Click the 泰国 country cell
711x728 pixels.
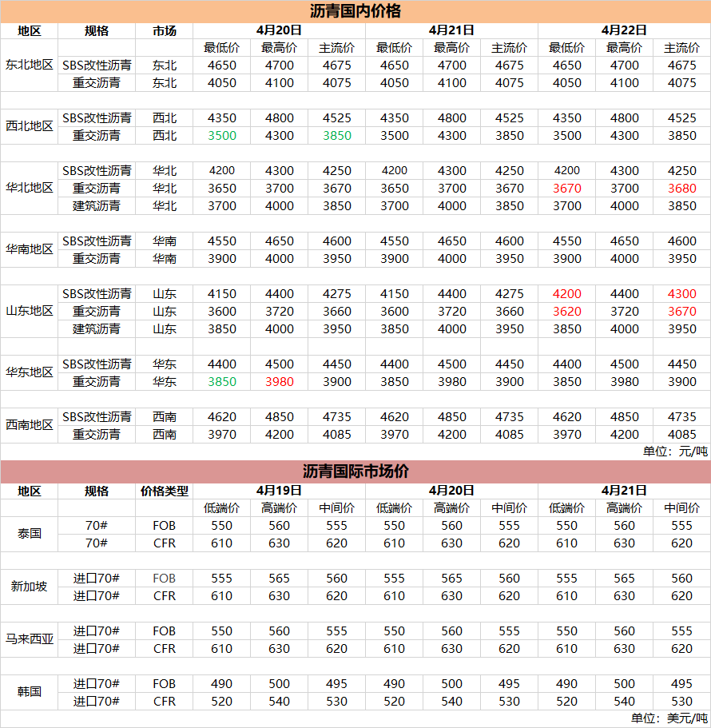tap(30, 534)
